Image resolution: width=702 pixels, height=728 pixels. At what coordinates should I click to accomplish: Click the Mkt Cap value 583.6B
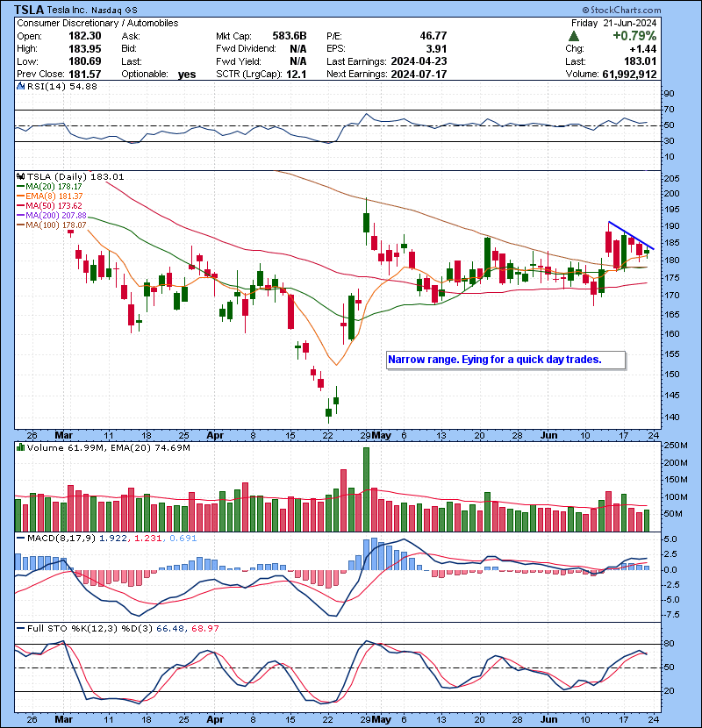coord(290,36)
